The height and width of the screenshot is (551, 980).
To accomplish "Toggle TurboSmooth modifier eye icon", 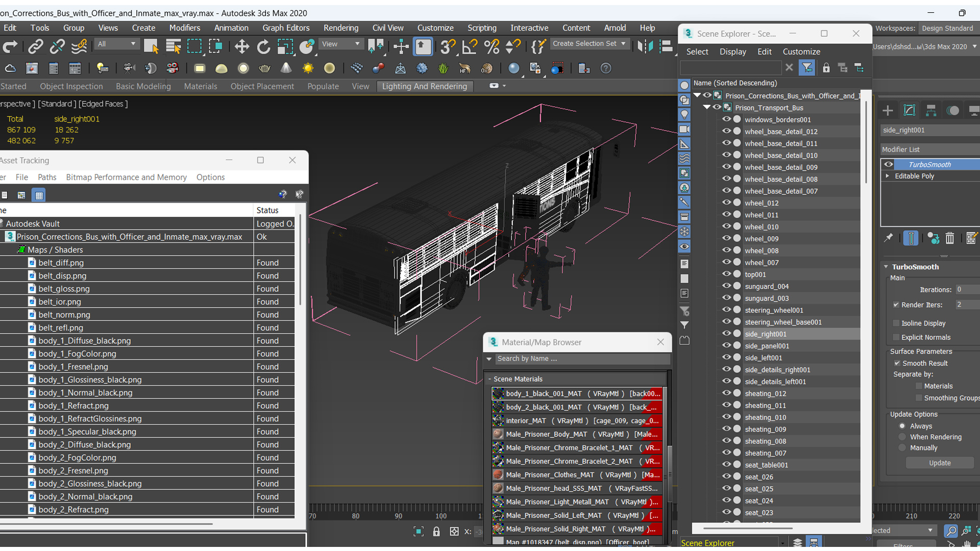I will [889, 164].
